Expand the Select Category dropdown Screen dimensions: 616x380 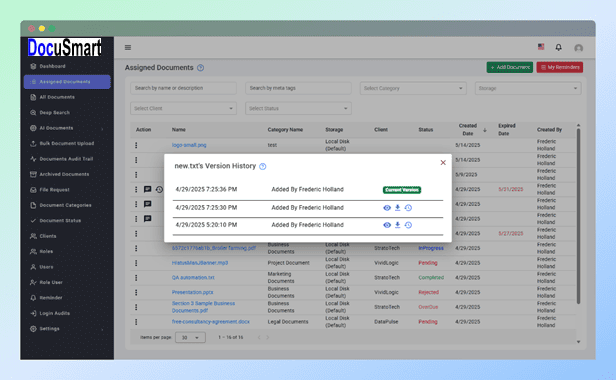pyautogui.click(x=413, y=88)
